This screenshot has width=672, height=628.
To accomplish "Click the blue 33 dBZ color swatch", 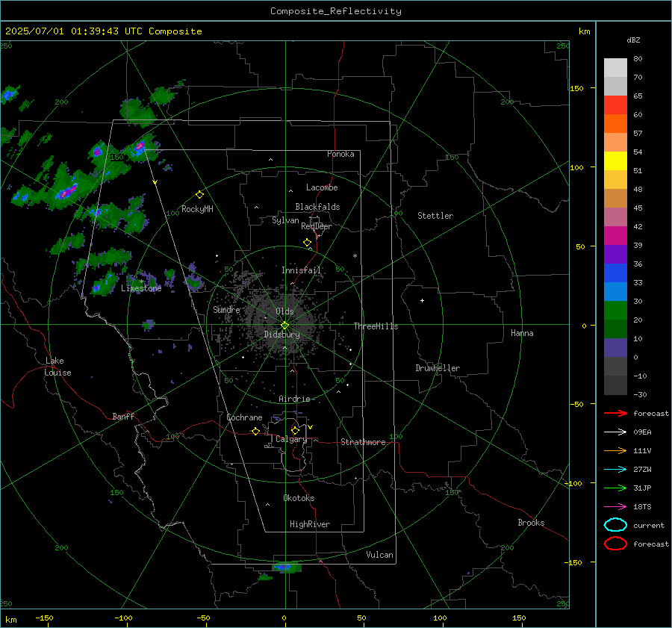I will 615,273.
